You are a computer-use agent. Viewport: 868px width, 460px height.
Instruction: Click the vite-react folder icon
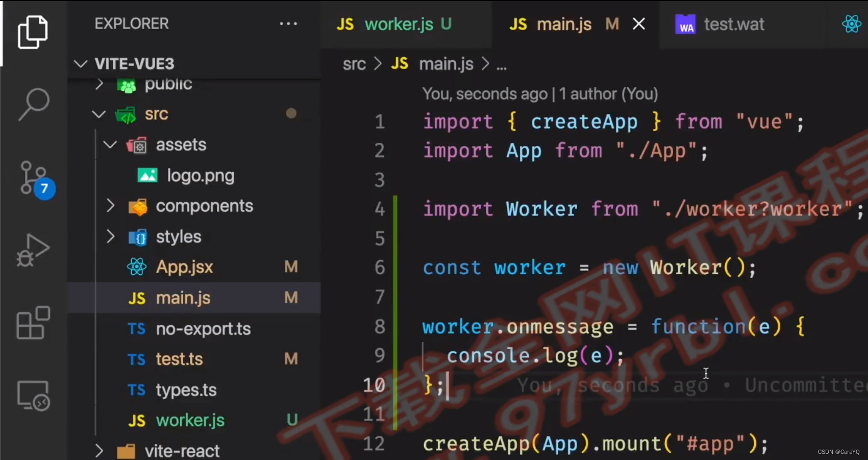(x=126, y=452)
